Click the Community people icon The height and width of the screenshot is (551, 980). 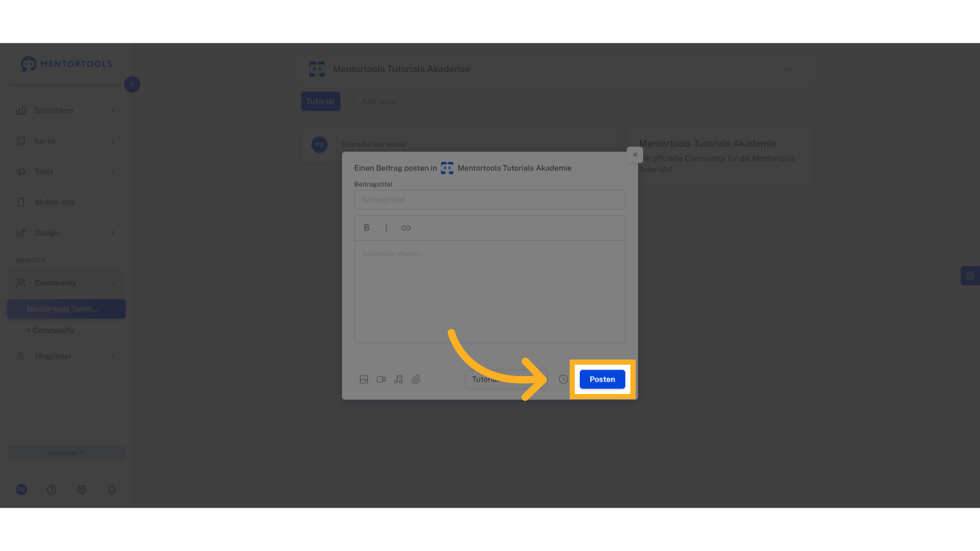(21, 283)
